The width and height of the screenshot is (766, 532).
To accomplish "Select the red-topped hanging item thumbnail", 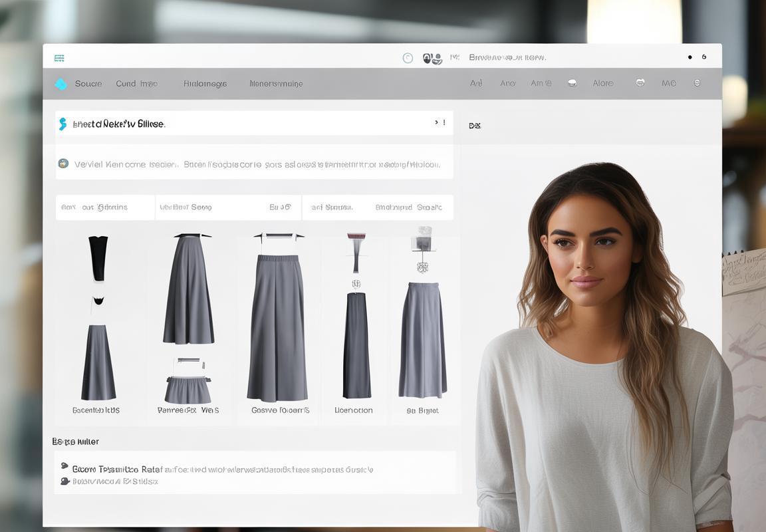I will pos(356,253).
